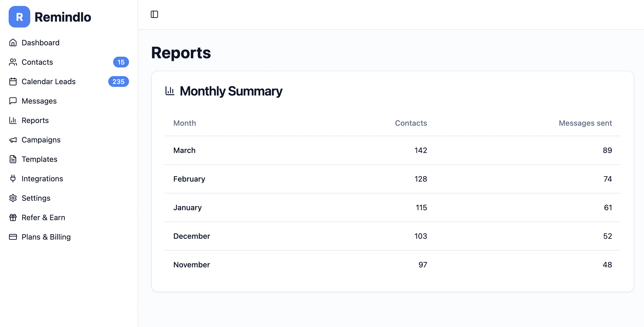Image resolution: width=644 pixels, height=327 pixels.
Task: Select the Plans & Billing card icon
Action: tap(13, 237)
